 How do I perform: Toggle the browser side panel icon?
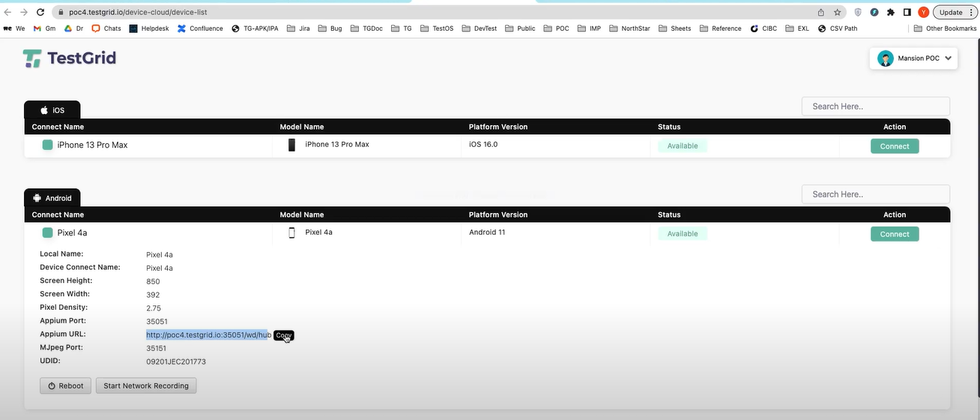[907, 13]
